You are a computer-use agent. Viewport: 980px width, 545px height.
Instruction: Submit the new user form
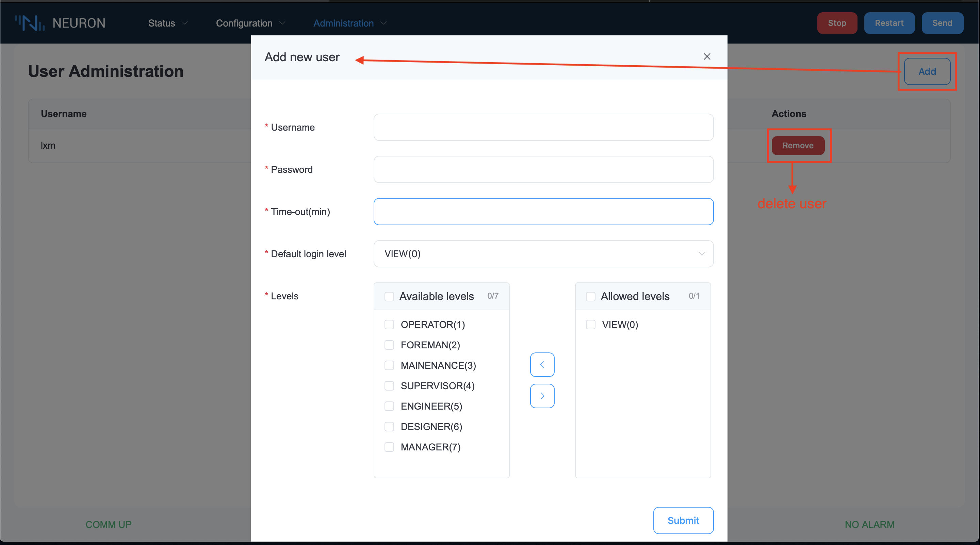pyautogui.click(x=683, y=520)
